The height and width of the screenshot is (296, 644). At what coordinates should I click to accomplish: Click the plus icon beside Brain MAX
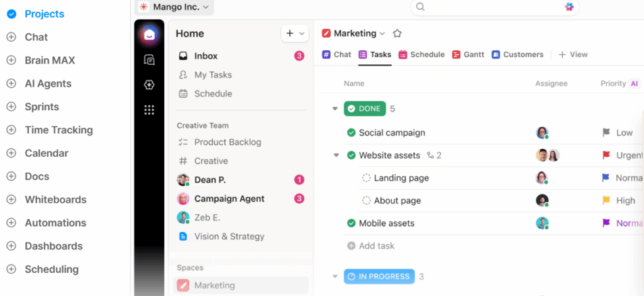point(11,60)
